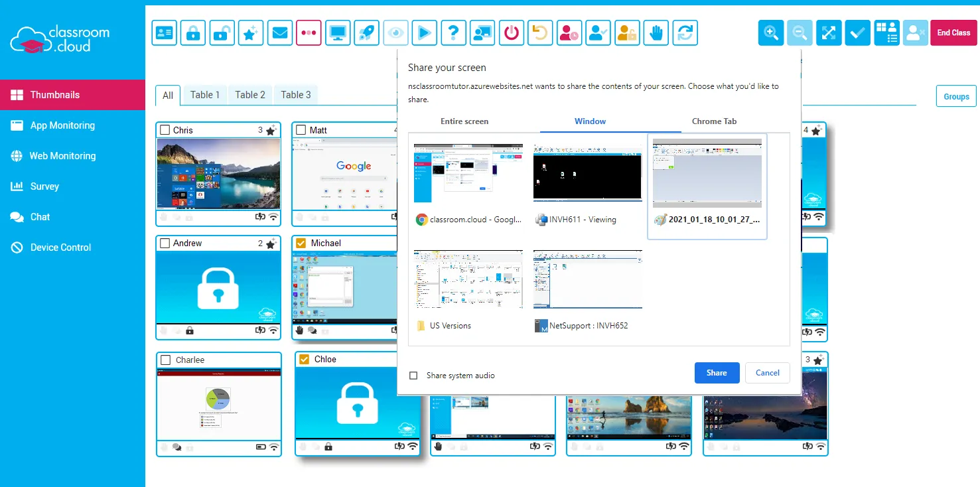Open the Groups panel

955,96
